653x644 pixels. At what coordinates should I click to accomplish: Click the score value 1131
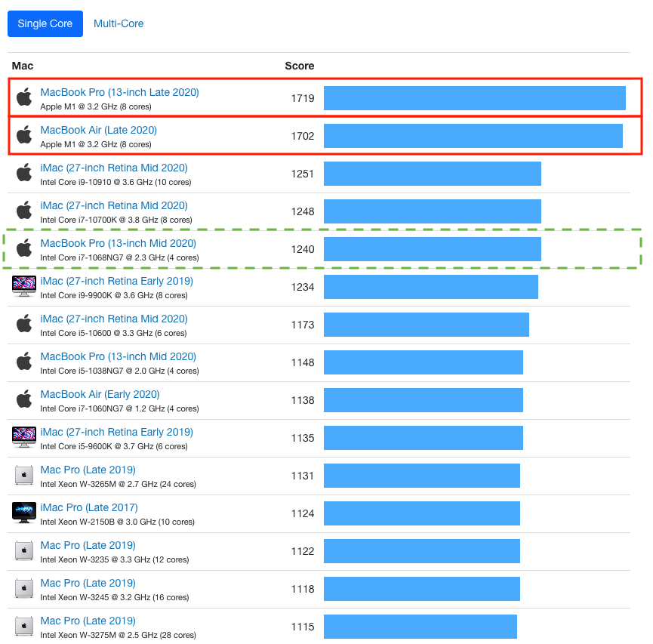pos(303,476)
